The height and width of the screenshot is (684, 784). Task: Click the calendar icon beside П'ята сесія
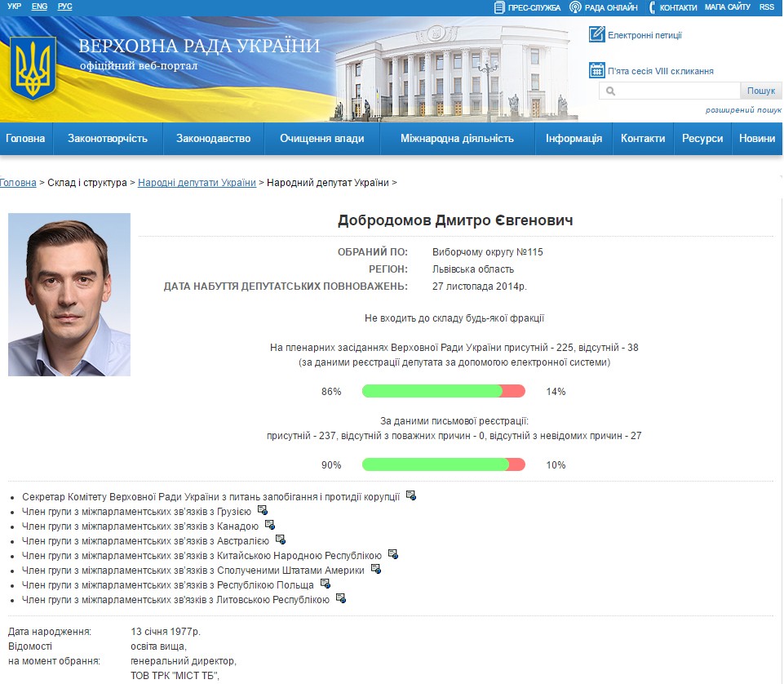coord(597,70)
